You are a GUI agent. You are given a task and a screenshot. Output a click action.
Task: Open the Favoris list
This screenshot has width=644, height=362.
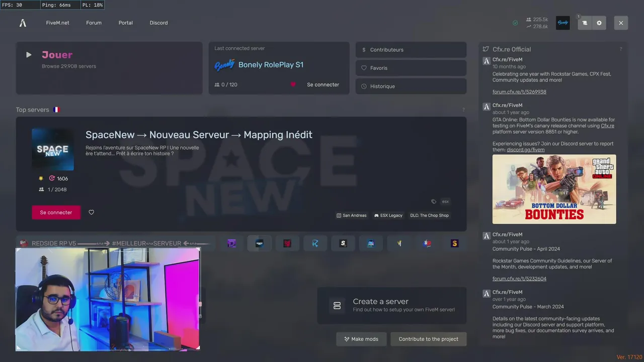pyautogui.click(x=411, y=68)
